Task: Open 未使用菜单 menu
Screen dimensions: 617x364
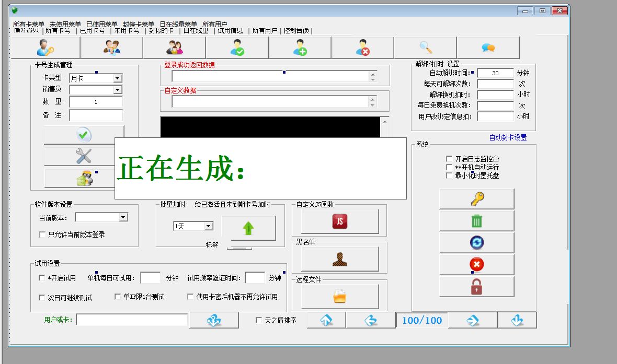Action: pyautogui.click(x=65, y=25)
